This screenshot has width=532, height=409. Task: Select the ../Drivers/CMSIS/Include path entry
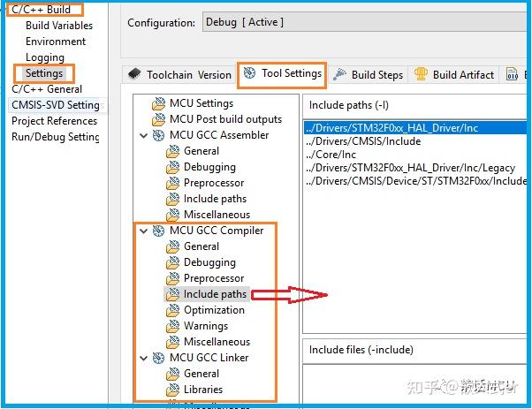[x=362, y=141]
